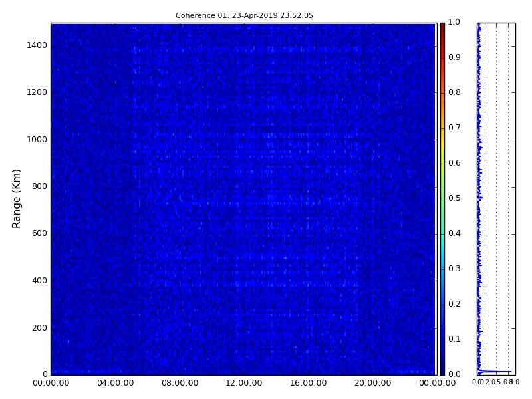The width and height of the screenshot is (532, 399).
Task: Click the 1200 range tick label
Action: [x=37, y=92]
